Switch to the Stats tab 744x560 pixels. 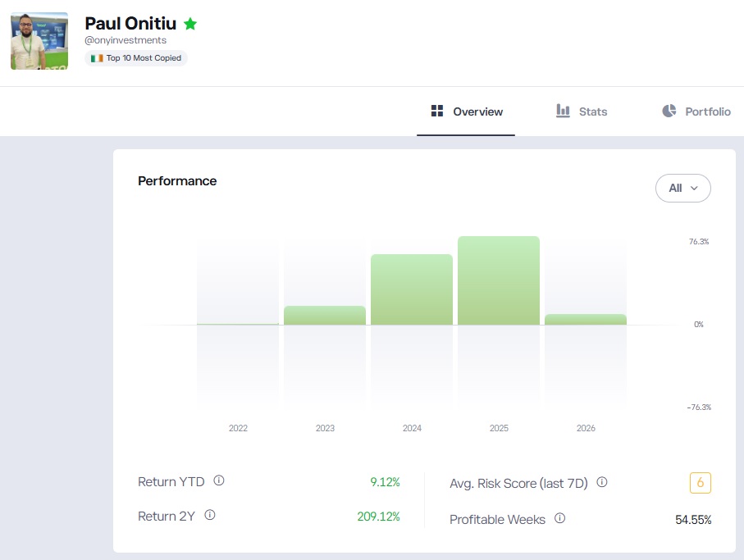582,111
